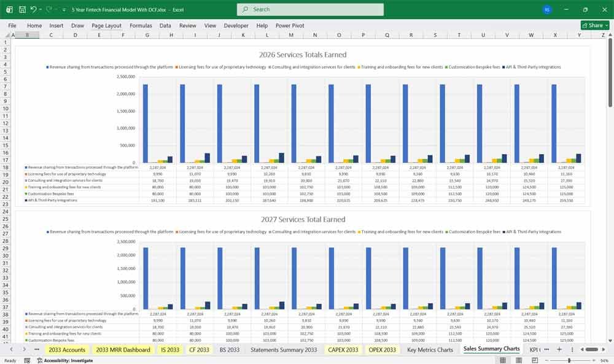Click horizontal scroll right arrow
Image resolution: width=614 pixels, height=364 pixels.
click(604, 349)
